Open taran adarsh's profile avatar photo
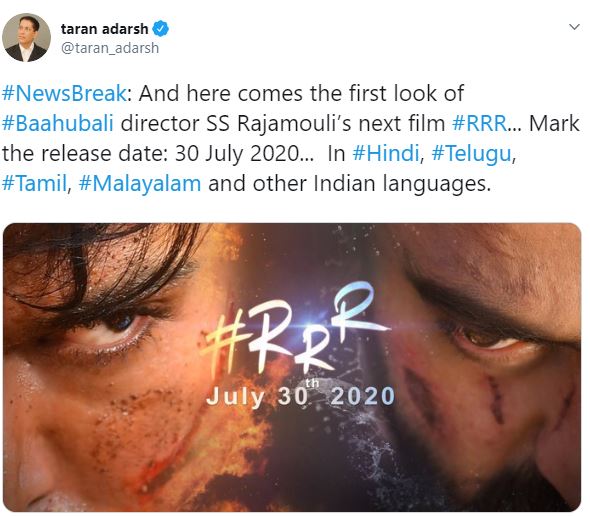 (26, 38)
